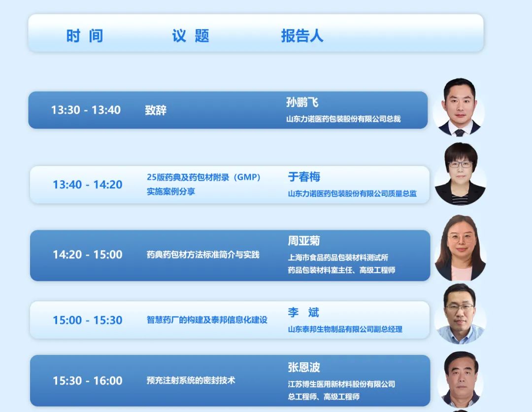The height and width of the screenshot is (412, 532).
Task: Open 于春梅's portrait photo
Action: [x=461, y=174]
